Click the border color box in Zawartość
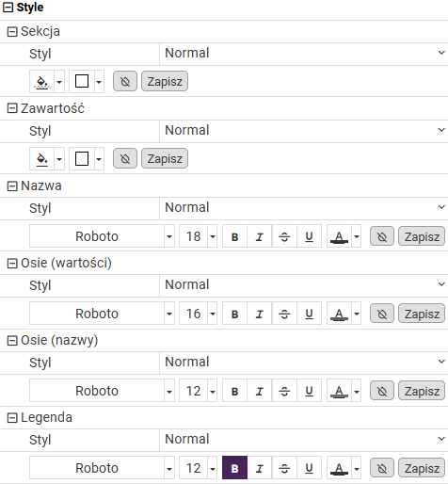The image size is (448, 484). [82, 159]
